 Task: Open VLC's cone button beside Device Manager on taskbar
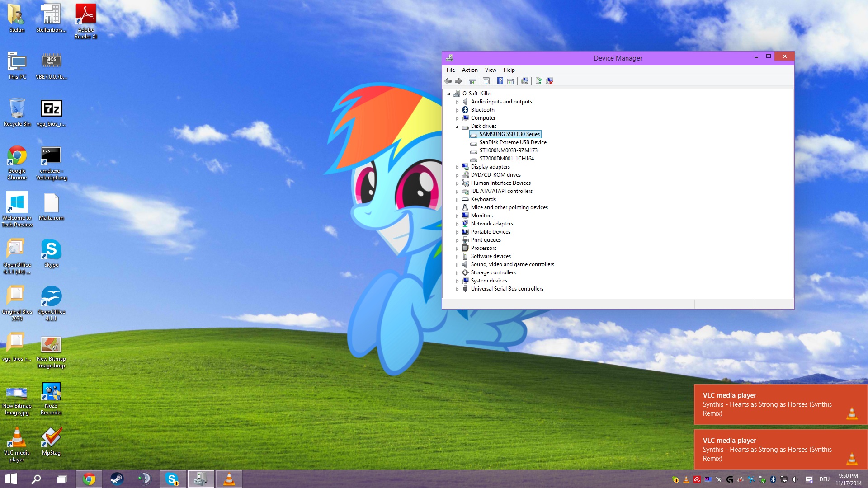tap(229, 479)
